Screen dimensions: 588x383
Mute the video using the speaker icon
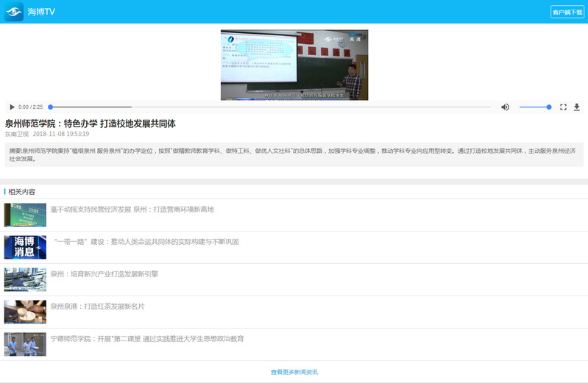click(505, 107)
